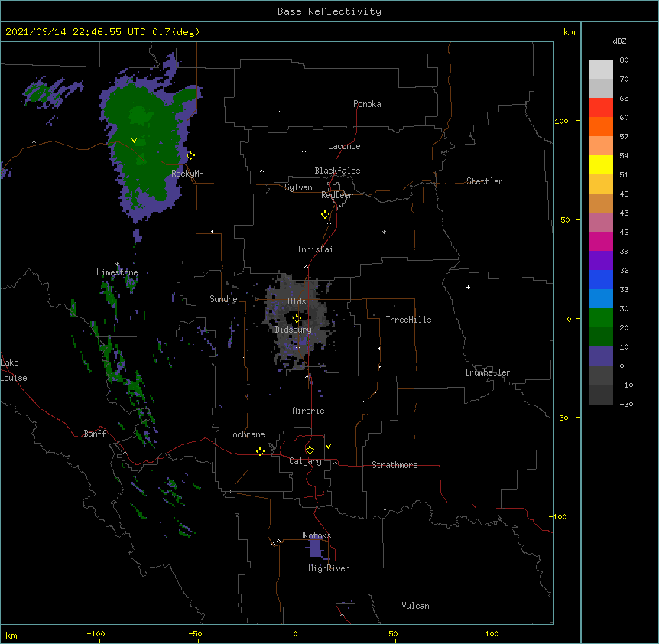The image size is (659, 644).
Task: Click the Calgary city label
Action: click(x=305, y=461)
